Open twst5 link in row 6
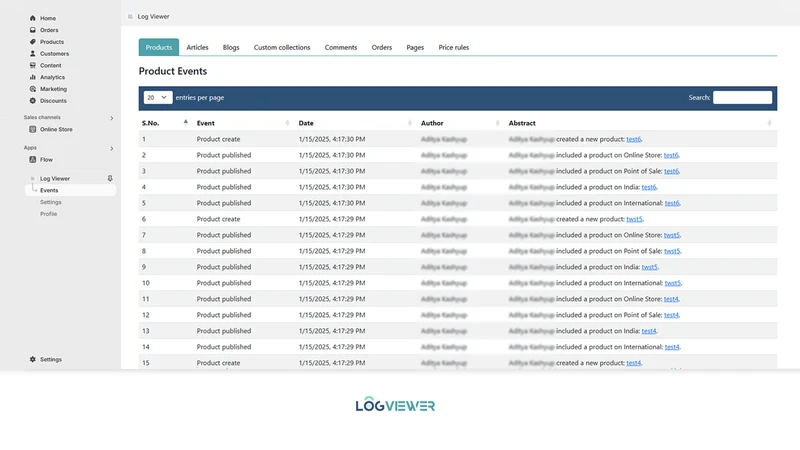This screenshot has width=800, height=450. [x=634, y=219]
